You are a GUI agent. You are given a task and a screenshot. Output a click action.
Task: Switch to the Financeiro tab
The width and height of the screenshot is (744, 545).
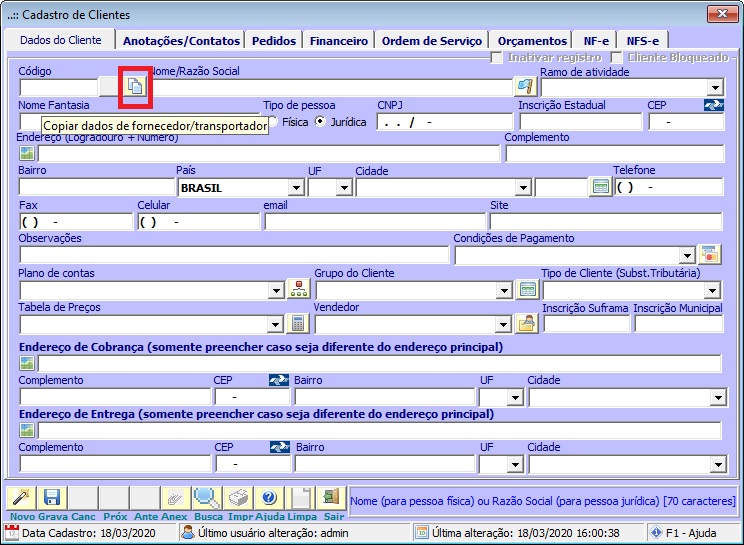[339, 41]
